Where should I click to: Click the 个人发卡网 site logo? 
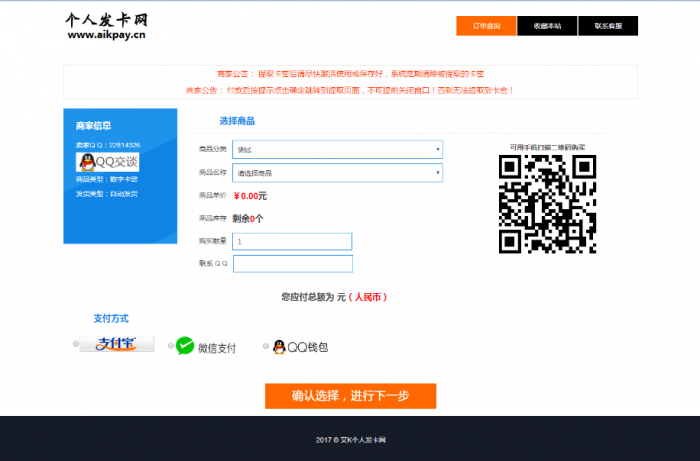(x=106, y=19)
